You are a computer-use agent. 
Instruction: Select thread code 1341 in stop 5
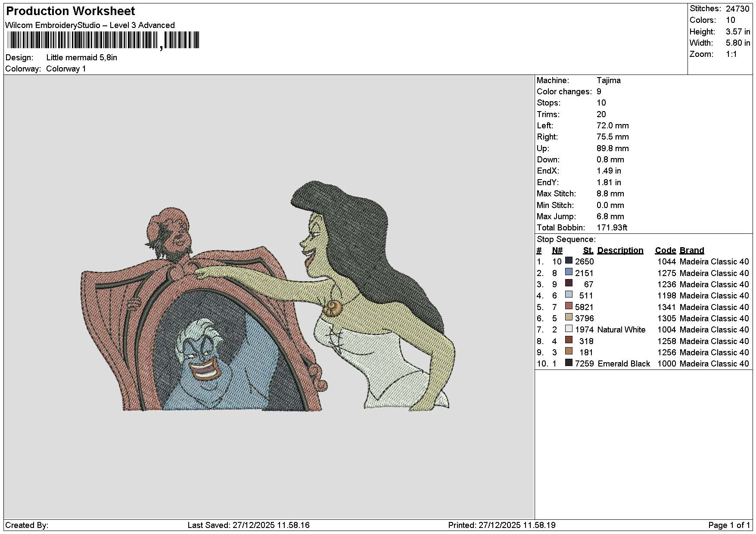[x=667, y=307]
